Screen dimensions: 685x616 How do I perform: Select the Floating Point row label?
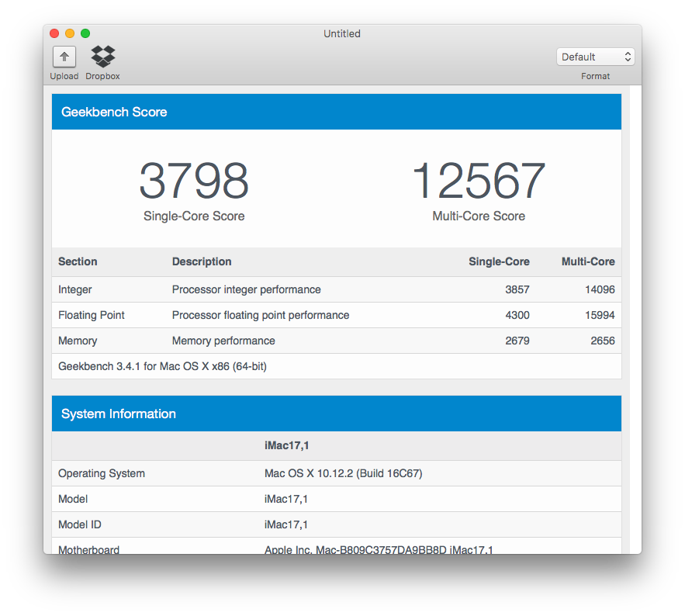coord(92,315)
